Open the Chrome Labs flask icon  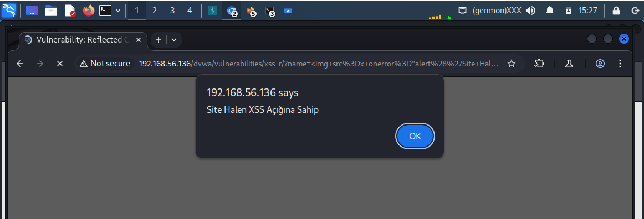tap(569, 64)
